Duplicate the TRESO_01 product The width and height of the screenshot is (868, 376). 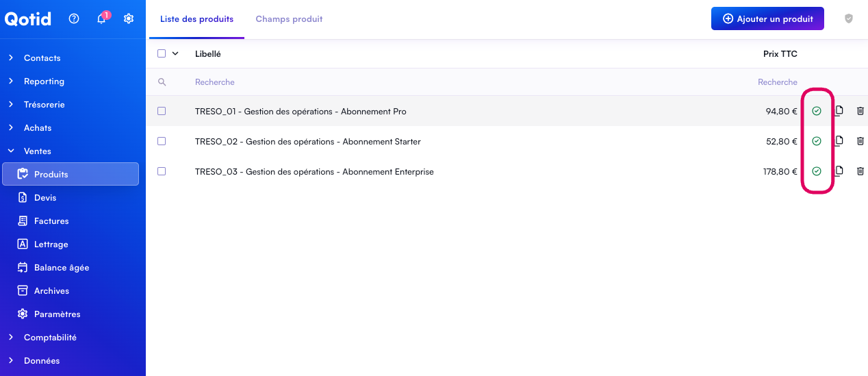[x=839, y=111]
